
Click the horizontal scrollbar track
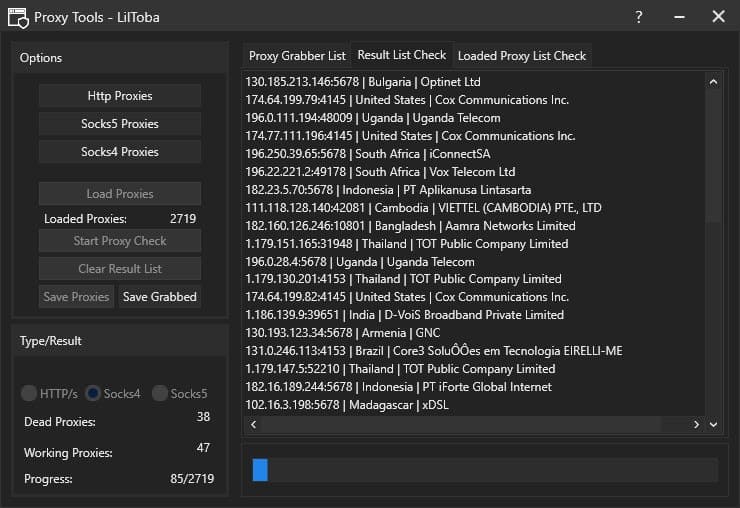pyautogui.click(x=474, y=424)
